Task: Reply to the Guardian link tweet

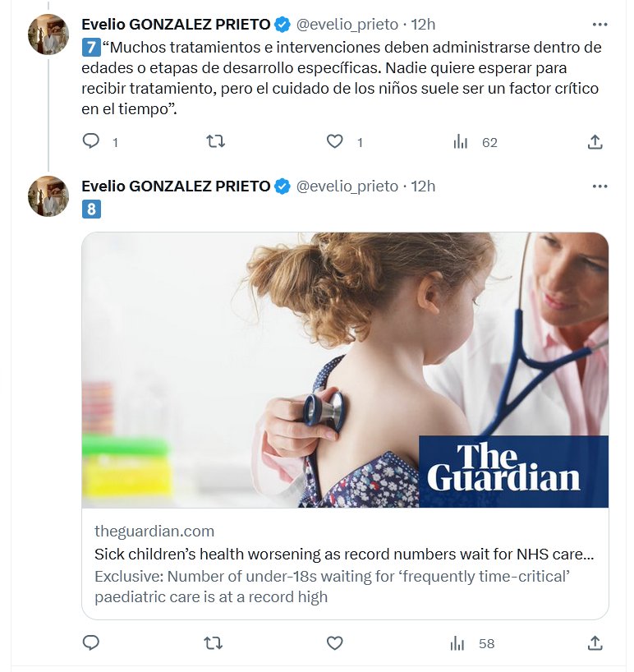Action: (91, 643)
